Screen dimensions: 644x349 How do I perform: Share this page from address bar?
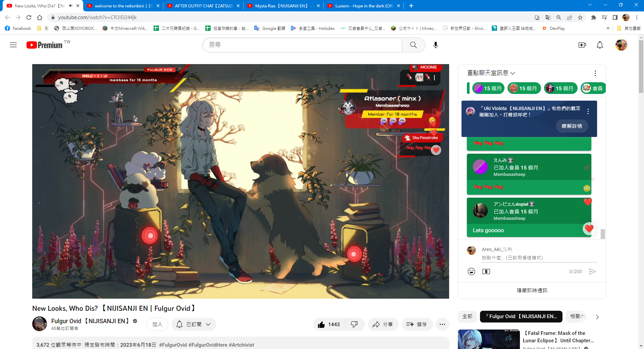570,17
